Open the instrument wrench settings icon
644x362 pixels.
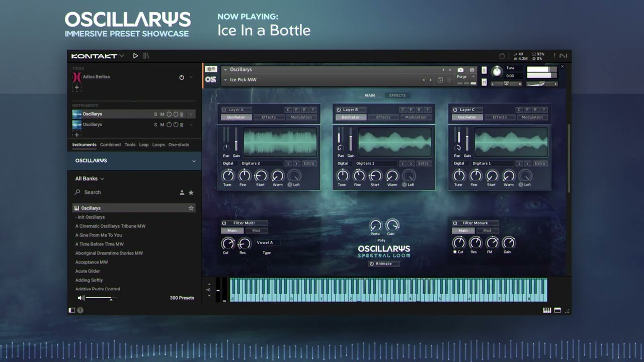(211, 69)
